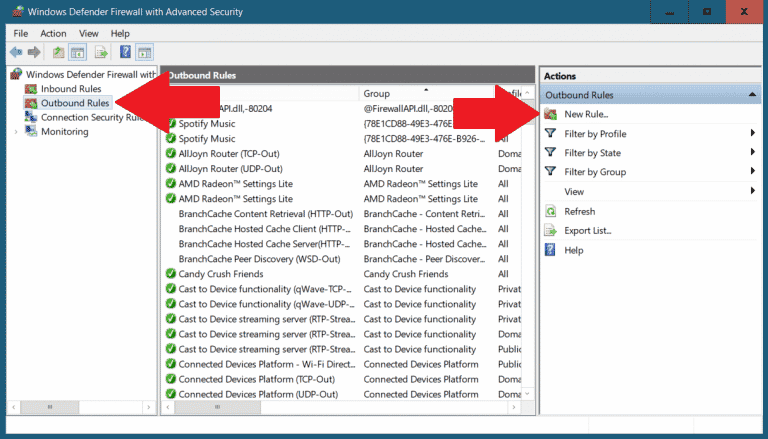Viewport: 768px width, 439px height.
Task: Open the Filter by State submenu arrow
Action: pos(752,153)
